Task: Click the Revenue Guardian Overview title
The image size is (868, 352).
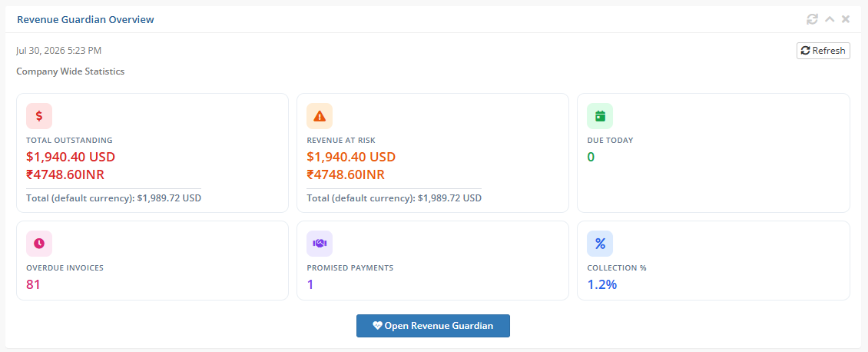Action: [85, 19]
